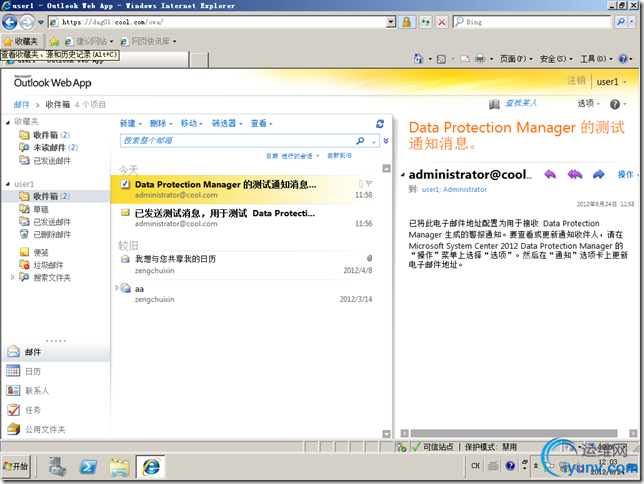Open the 删除 (Delete) dropdown menu
This screenshot has height=484, width=644.
click(161, 123)
